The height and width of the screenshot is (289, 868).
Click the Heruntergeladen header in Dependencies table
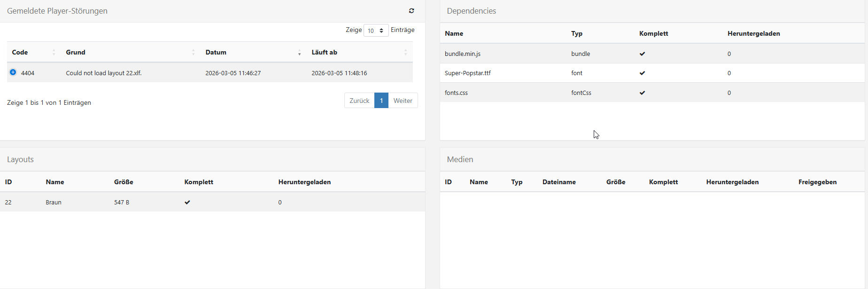click(753, 34)
